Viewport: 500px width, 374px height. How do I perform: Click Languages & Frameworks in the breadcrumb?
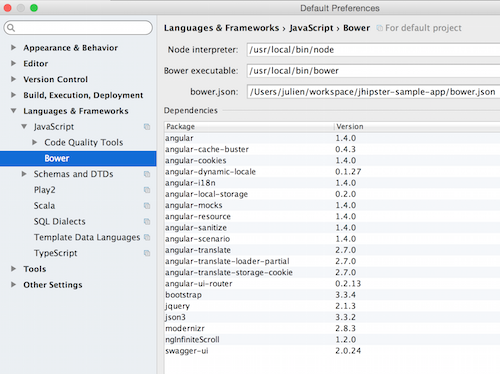(221, 28)
